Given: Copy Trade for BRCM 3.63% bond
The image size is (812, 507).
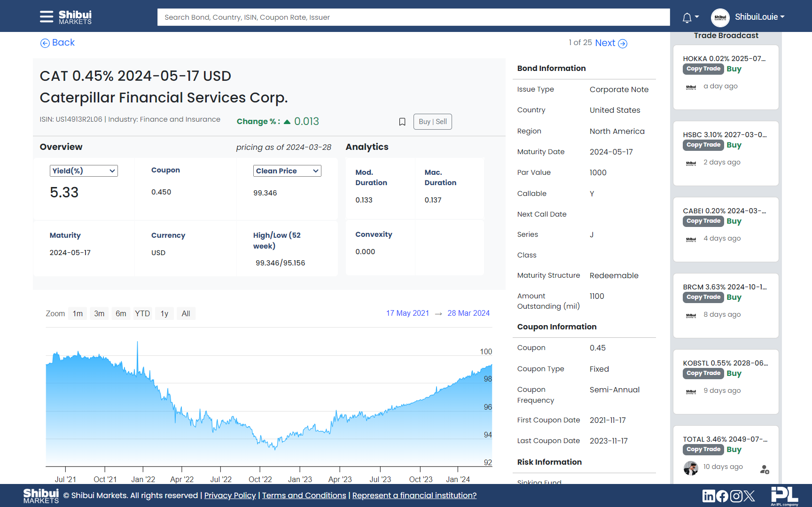Looking at the screenshot, I should tap(703, 297).
